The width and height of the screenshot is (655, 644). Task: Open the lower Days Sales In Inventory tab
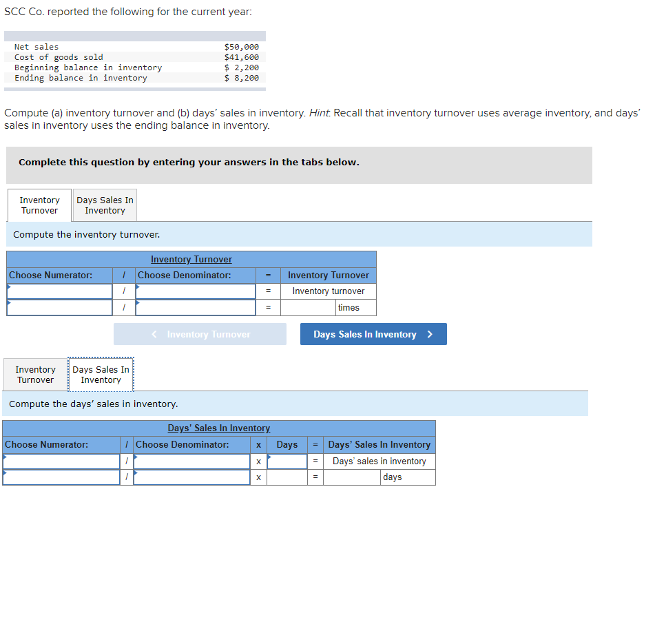point(101,374)
